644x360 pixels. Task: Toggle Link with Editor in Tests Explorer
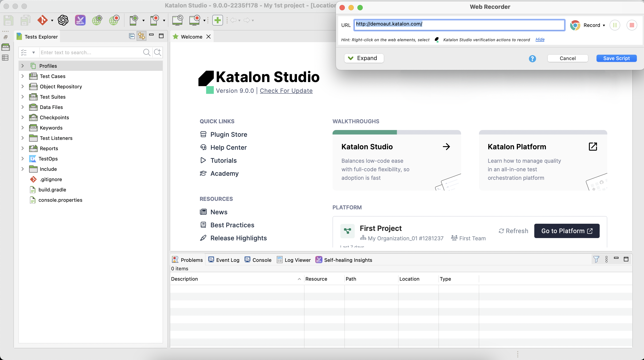point(142,36)
